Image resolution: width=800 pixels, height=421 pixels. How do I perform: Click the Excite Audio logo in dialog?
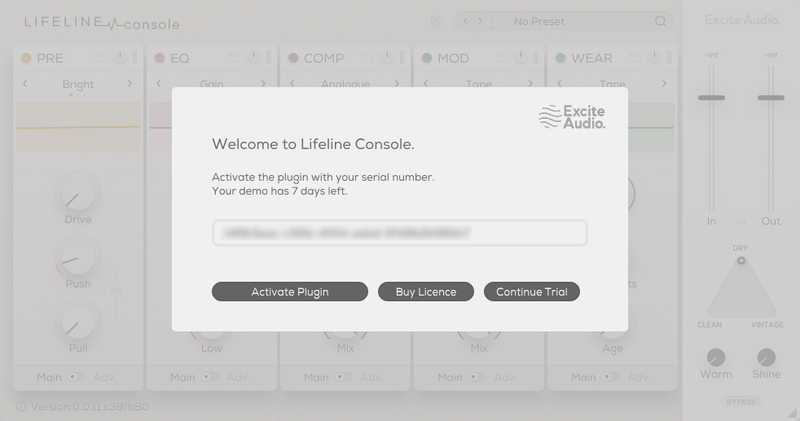click(572, 117)
